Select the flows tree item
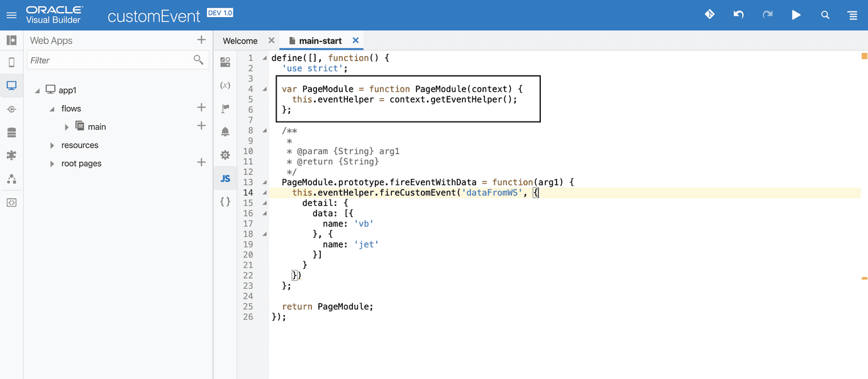Image resolution: width=868 pixels, height=379 pixels. [x=71, y=108]
